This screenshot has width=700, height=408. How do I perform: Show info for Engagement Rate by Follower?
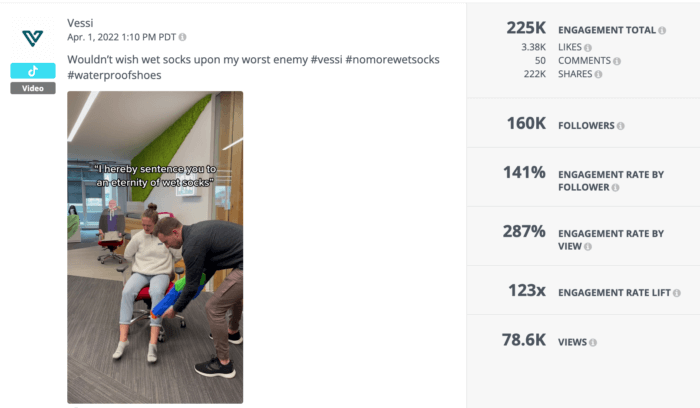click(x=615, y=188)
